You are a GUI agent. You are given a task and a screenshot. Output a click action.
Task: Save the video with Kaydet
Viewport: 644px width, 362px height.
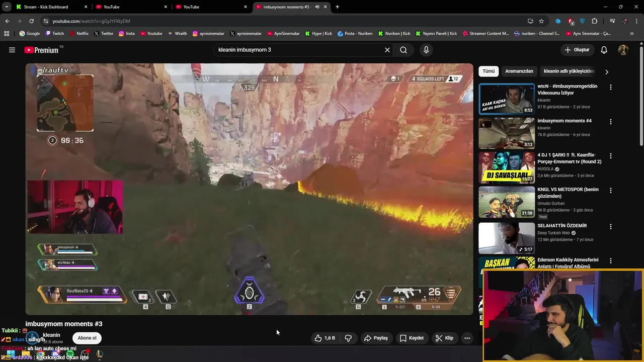pos(412,338)
